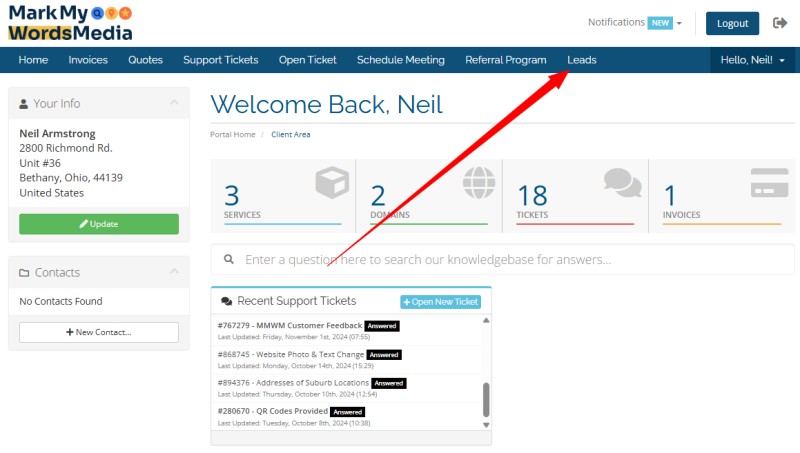Click the Mark My Words Media logo

(70, 23)
